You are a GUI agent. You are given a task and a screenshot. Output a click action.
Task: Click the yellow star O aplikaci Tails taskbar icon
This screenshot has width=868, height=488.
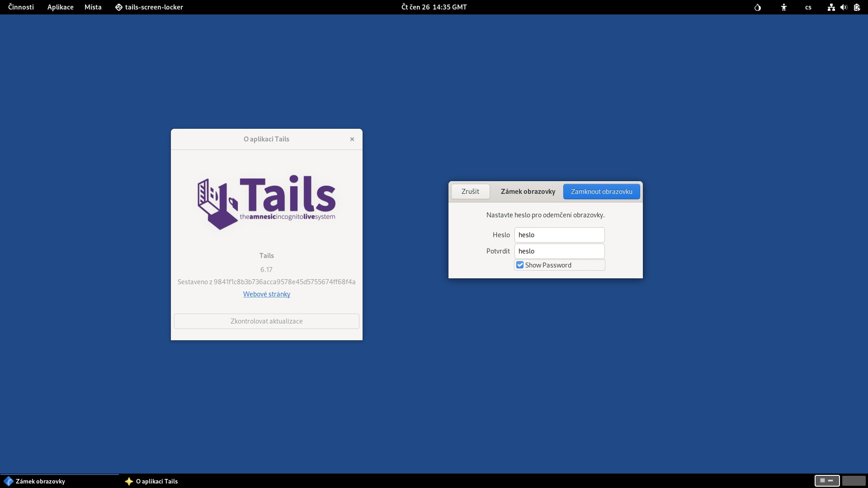point(129,481)
